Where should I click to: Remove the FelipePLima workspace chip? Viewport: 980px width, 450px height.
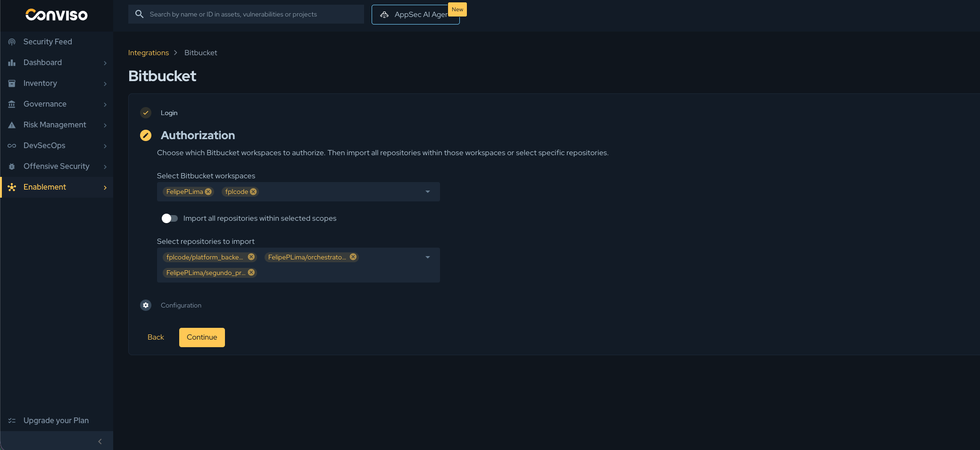coord(208,192)
